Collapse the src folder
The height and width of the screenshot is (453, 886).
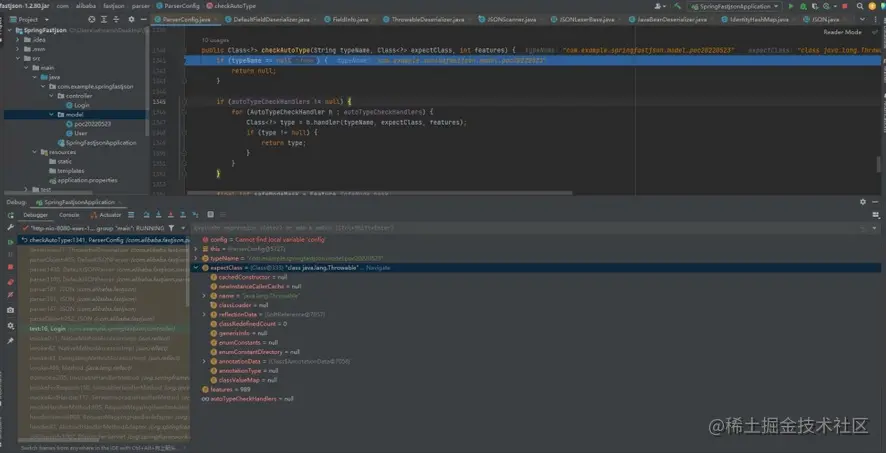[18, 58]
